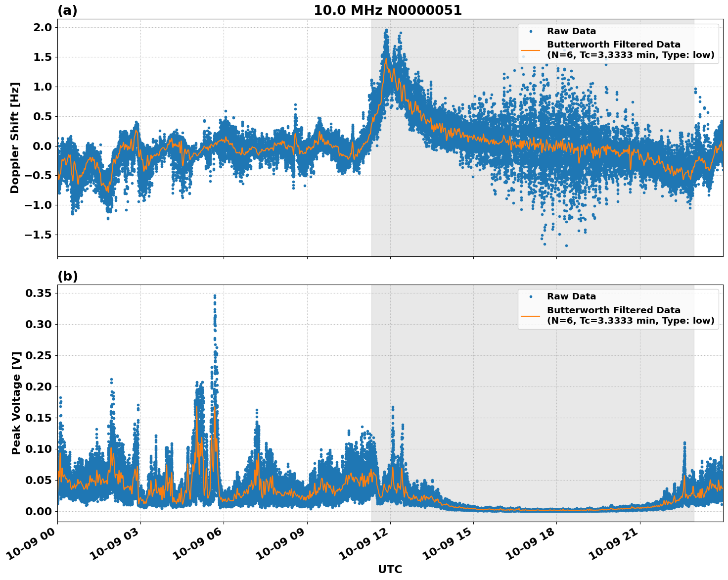Click the 0.35 tick on the Peak Voltage axis
Screen dimensions: 728x580
(39, 293)
